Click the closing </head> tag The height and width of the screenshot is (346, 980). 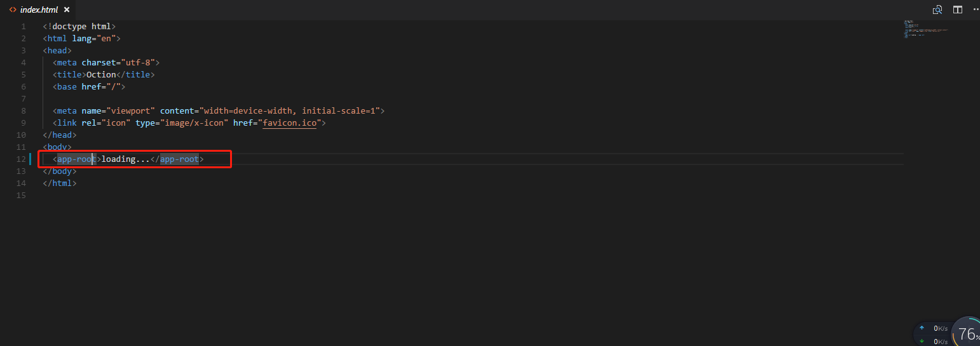tap(60, 135)
